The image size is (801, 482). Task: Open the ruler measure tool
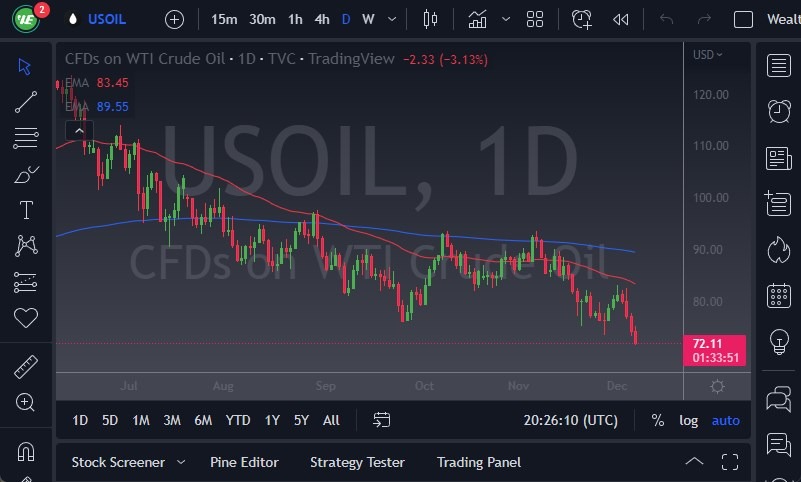coord(25,366)
